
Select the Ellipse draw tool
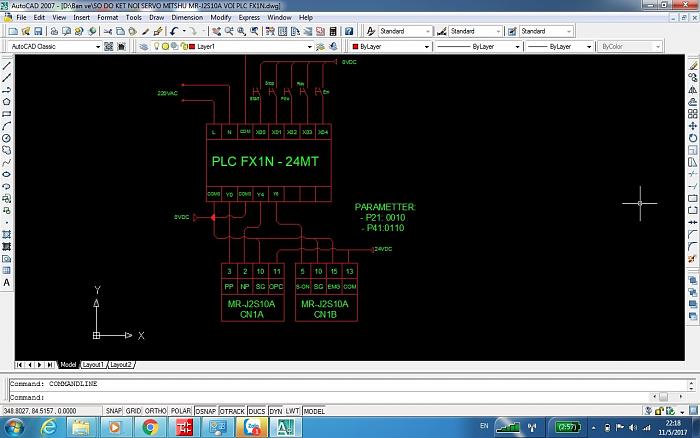[x=7, y=175]
